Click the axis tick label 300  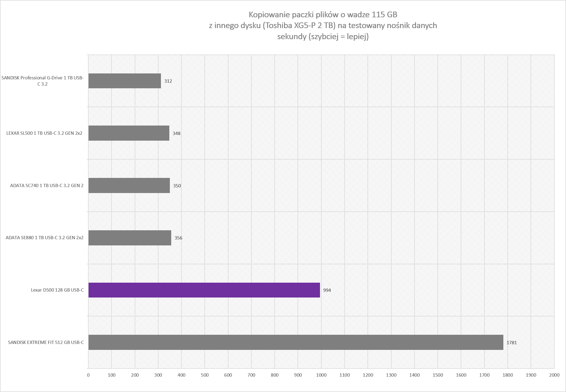tap(158, 375)
